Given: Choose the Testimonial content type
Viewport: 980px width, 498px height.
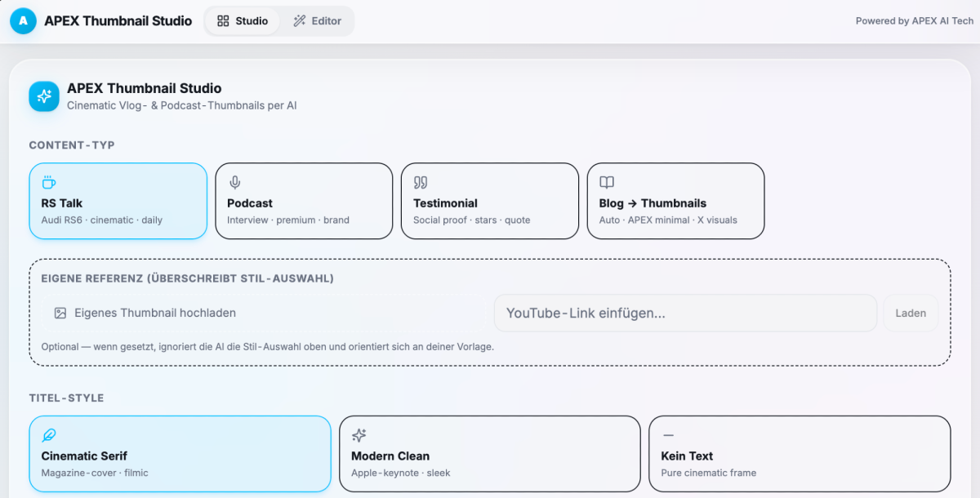Looking at the screenshot, I should [490, 201].
